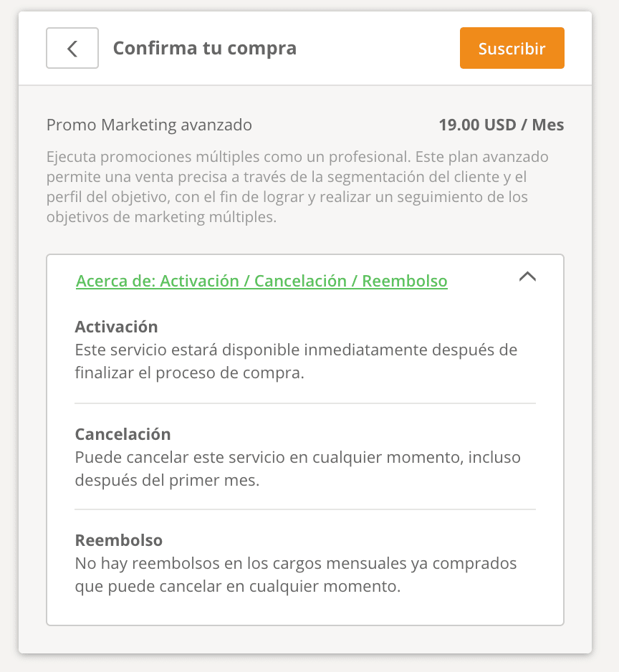The height and width of the screenshot is (672, 619).
Task: Click the Activación heading
Action: pyautogui.click(x=116, y=327)
